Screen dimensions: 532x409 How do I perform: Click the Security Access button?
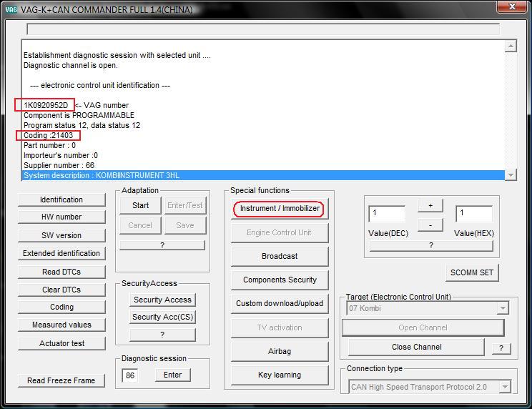tap(162, 300)
